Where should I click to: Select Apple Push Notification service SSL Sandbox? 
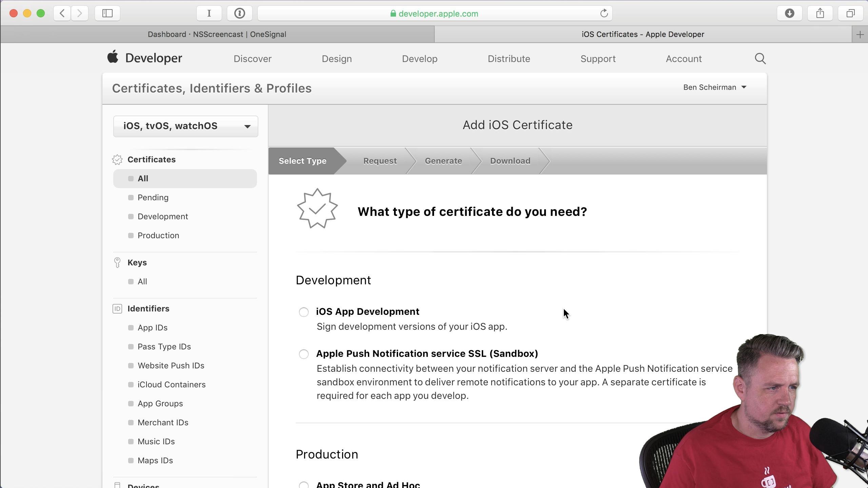tap(303, 354)
